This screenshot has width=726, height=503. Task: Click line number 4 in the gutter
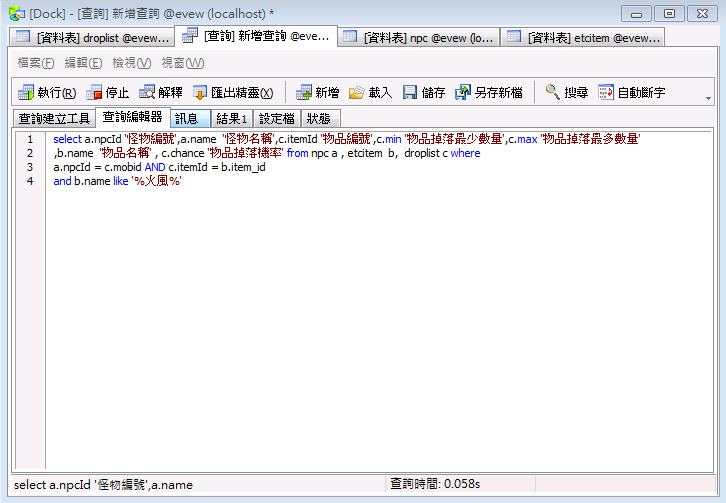pyautogui.click(x=30, y=181)
